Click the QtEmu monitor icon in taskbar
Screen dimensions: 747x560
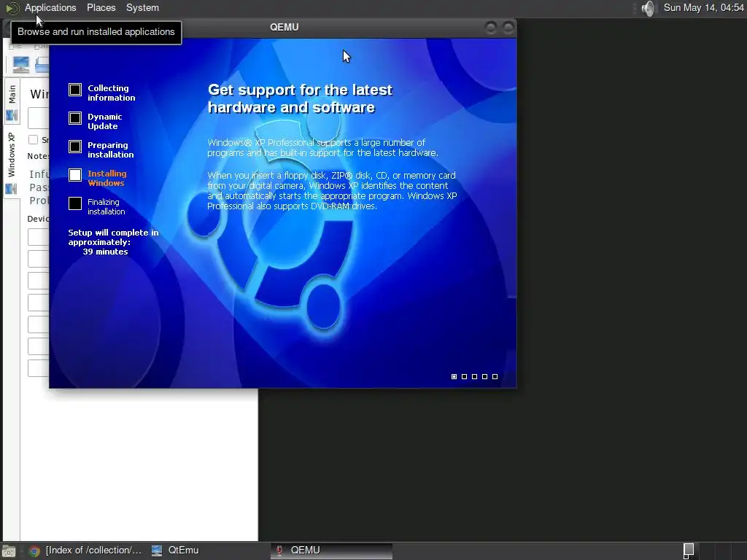click(157, 551)
